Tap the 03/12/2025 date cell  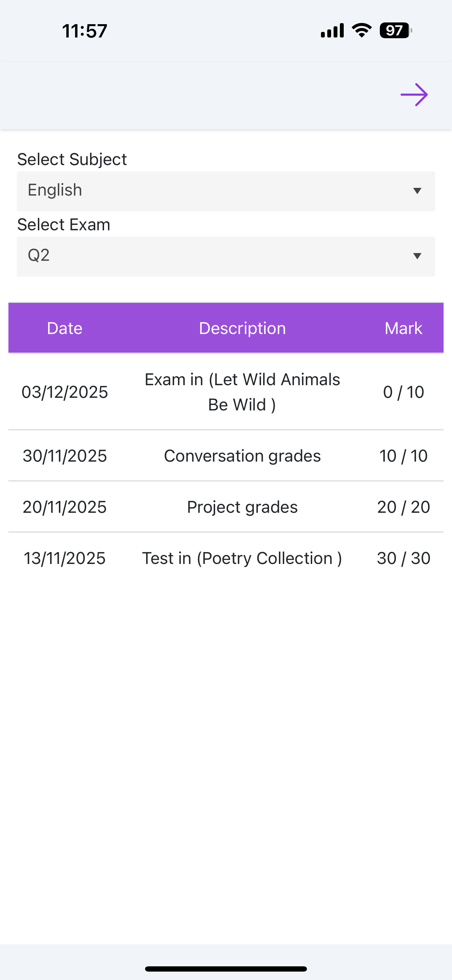65,392
